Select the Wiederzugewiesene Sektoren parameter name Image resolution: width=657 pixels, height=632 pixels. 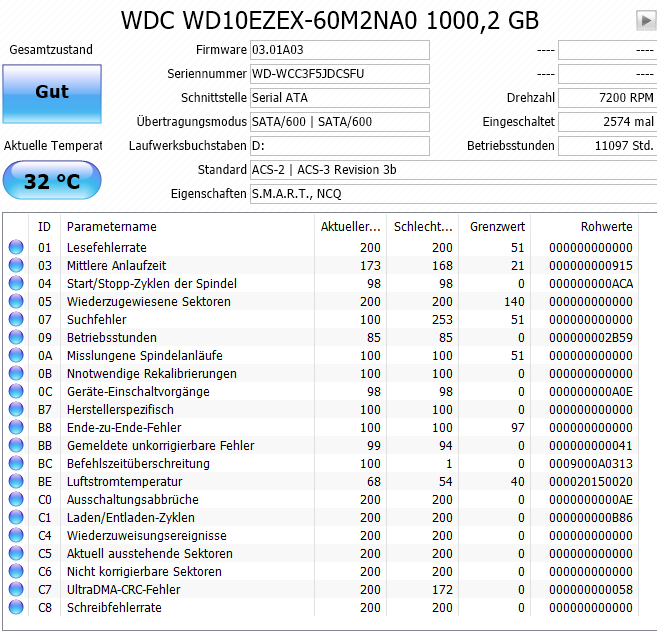pos(149,301)
